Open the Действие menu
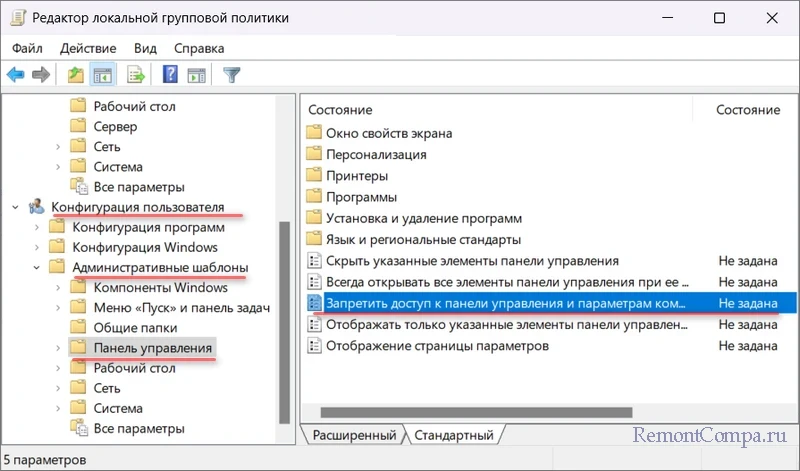Viewport: 800px width, 471px height. [88, 48]
